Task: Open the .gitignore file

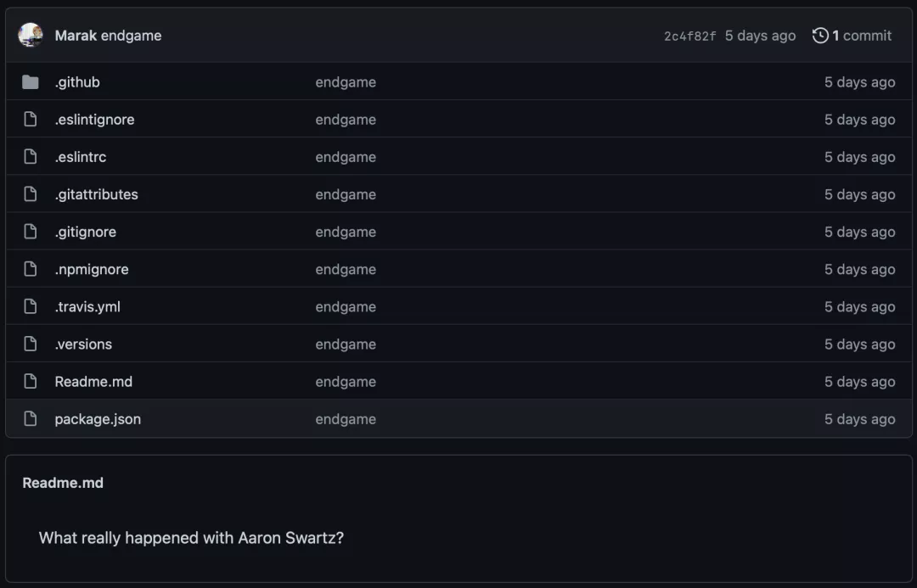Action: tap(86, 232)
